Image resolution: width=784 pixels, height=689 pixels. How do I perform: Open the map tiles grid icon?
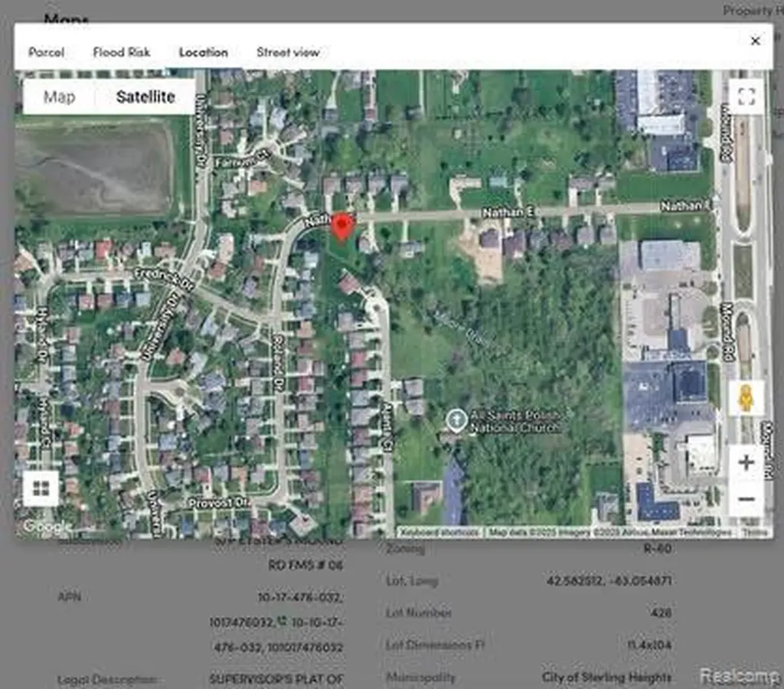[x=41, y=488]
